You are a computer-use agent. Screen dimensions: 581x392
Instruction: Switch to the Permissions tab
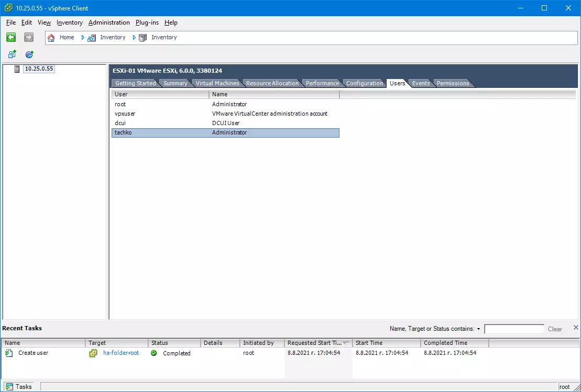coord(453,83)
